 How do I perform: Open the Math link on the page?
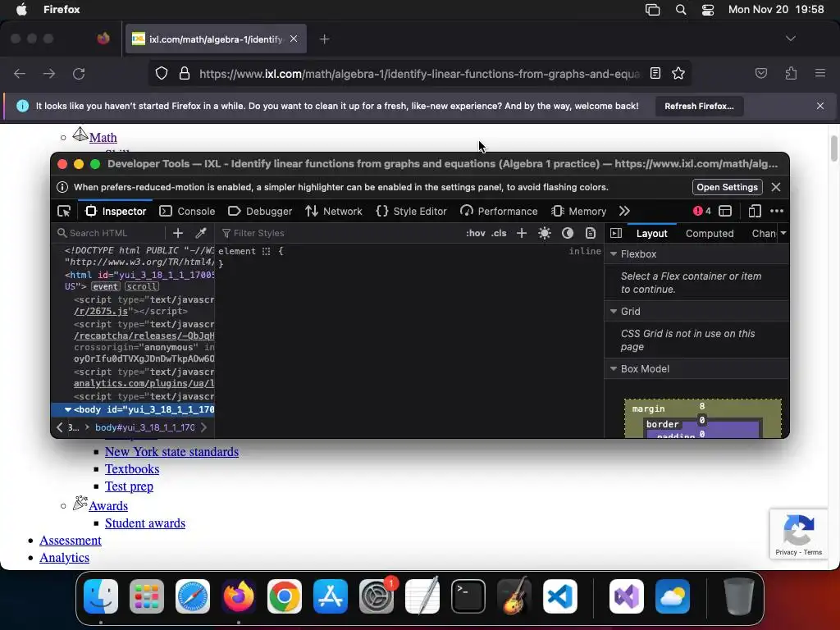103,138
